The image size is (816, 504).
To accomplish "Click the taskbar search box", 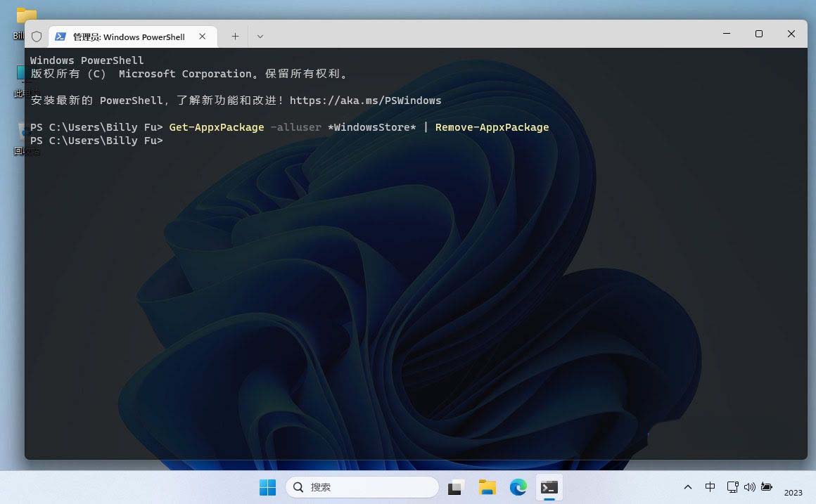I will (362, 487).
